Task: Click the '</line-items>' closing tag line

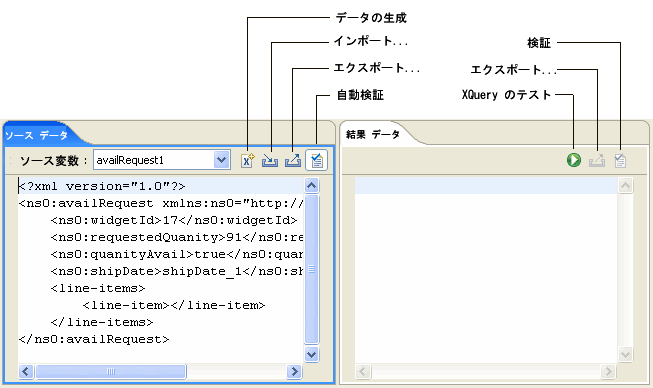Action: pyautogui.click(x=102, y=322)
